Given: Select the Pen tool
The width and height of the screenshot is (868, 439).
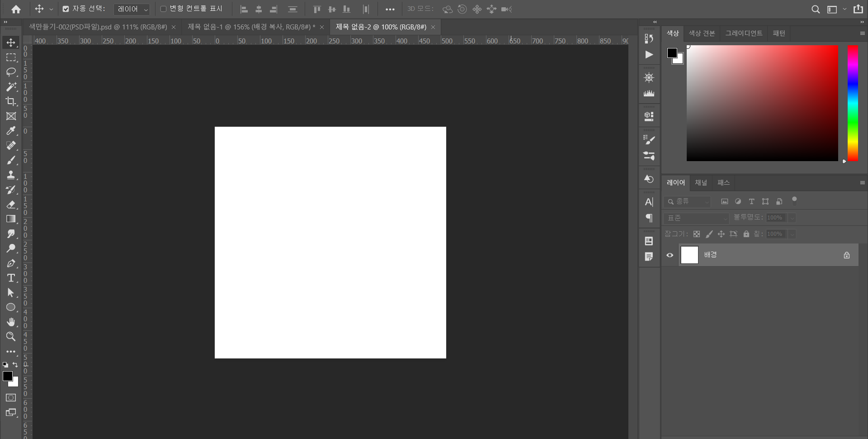Looking at the screenshot, I should click(11, 263).
